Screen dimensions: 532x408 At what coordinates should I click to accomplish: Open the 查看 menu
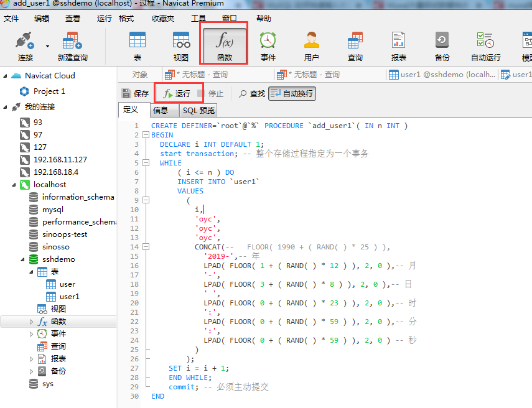coord(73,18)
